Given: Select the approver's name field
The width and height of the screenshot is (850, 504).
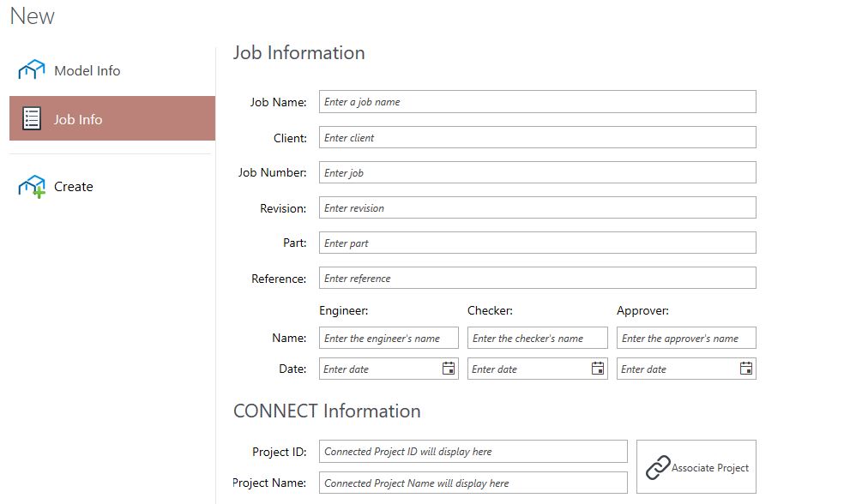Looking at the screenshot, I should (686, 338).
